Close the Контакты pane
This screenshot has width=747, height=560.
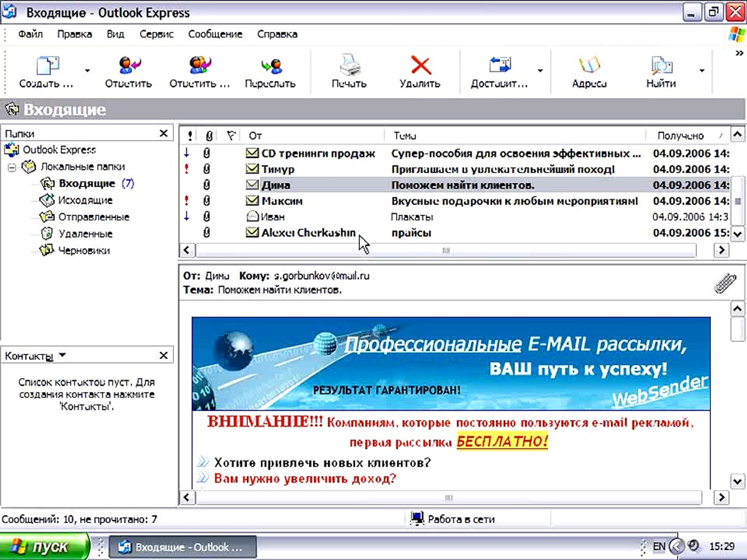164,355
